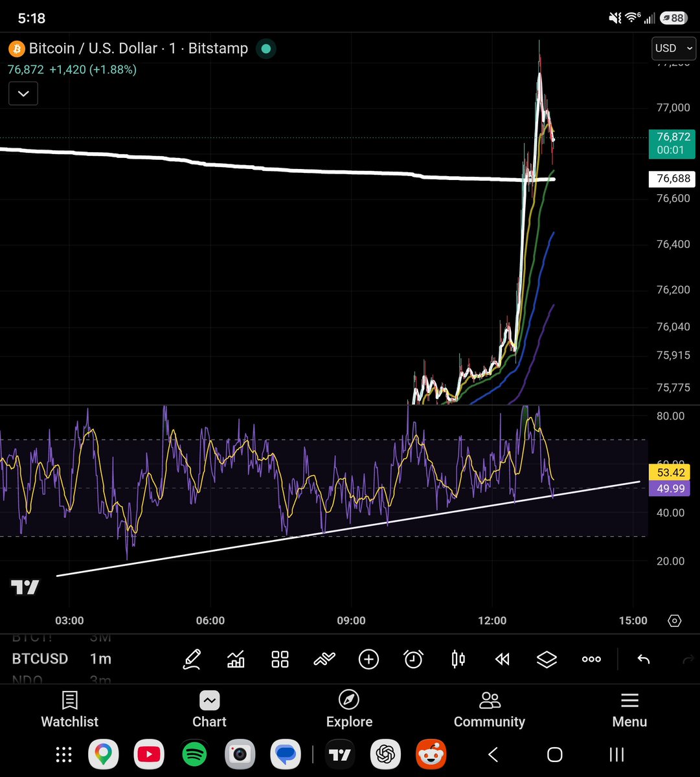Image resolution: width=700 pixels, height=777 pixels.
Task: Open the USD currency dropdown
Action: [x=673, y=48]
